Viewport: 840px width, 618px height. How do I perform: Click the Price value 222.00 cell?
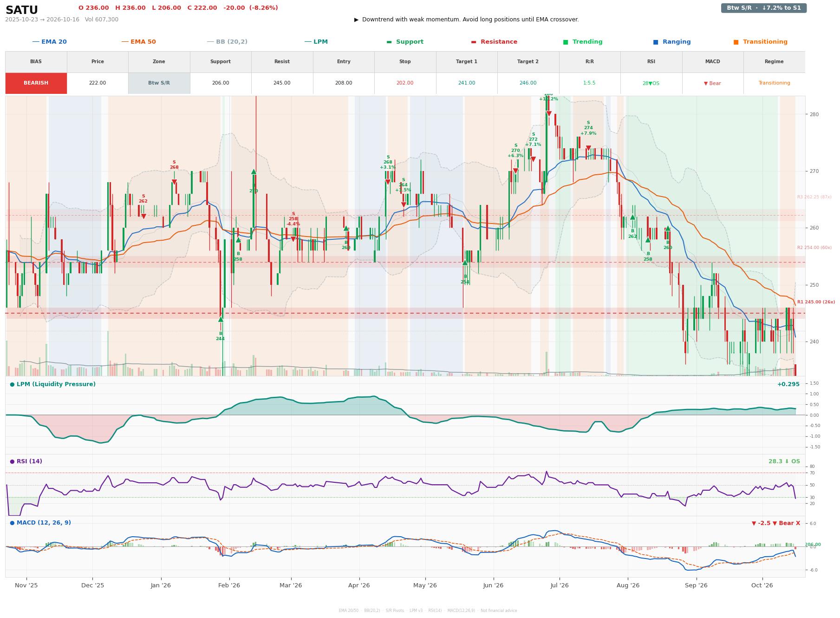tap(98, 83)
